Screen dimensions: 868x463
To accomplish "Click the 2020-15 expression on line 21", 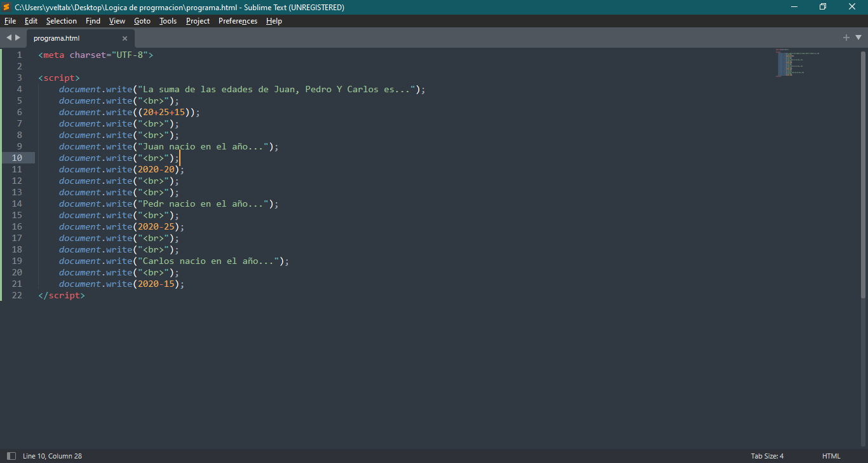I will coord(156,284).
